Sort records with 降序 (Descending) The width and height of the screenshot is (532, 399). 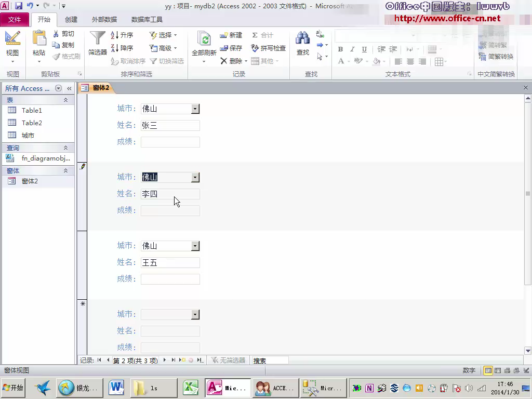[x=122, y=48]
